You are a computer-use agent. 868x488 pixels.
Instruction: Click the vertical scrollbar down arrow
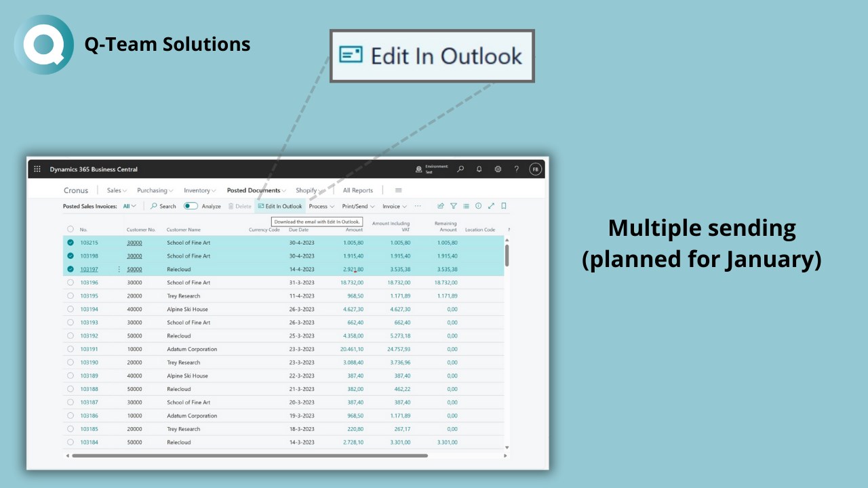click(x=507, y=447)
